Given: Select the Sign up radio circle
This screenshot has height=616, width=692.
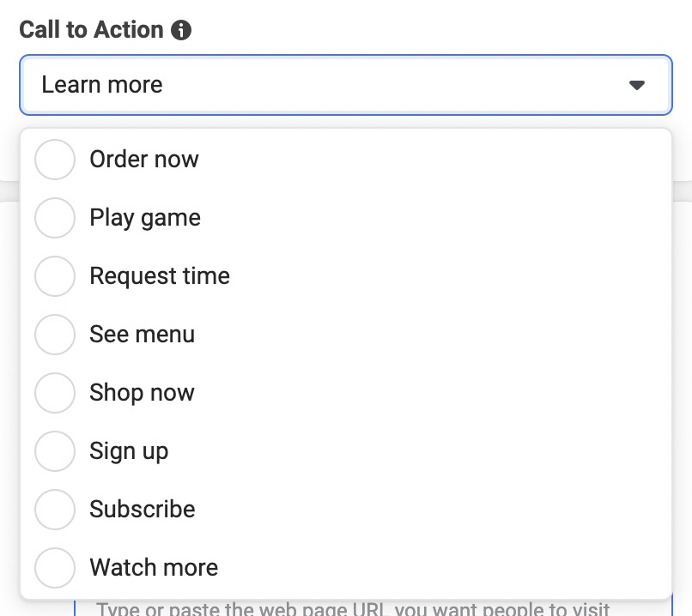Looking at the screenshot, I should pos(55,450).
